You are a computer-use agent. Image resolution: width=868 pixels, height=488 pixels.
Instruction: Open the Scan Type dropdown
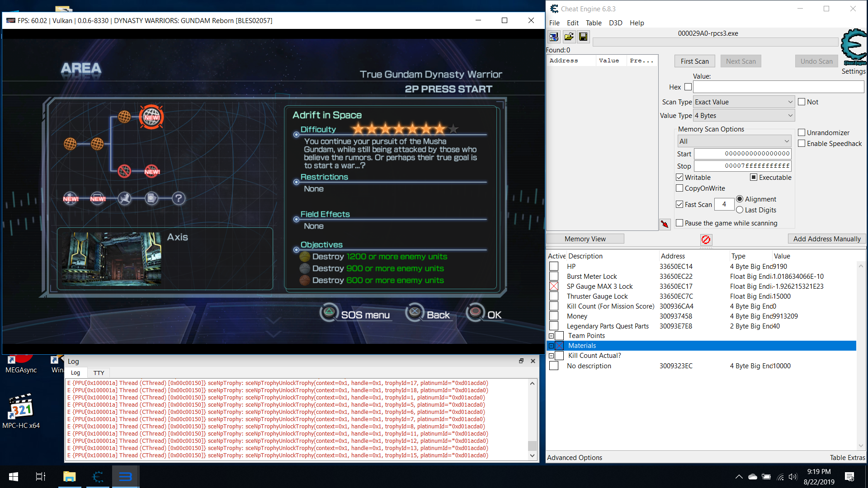744,102
